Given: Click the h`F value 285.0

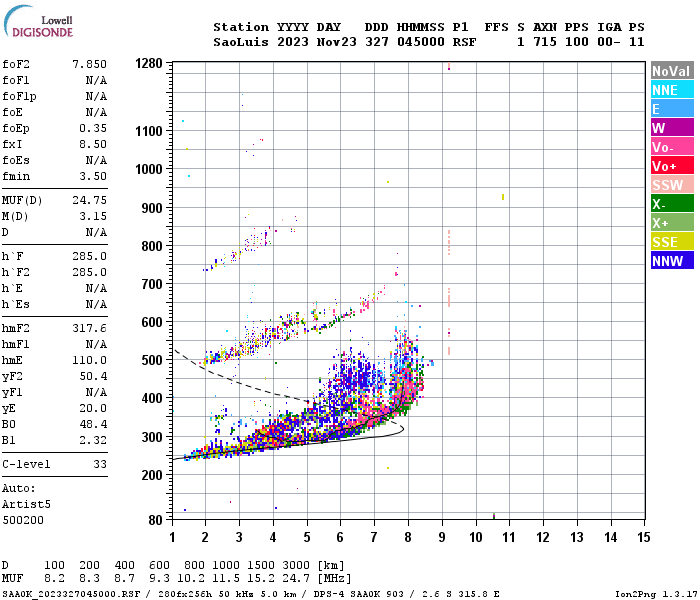Looking at the screenshot, I should click(x=89, y=257).
